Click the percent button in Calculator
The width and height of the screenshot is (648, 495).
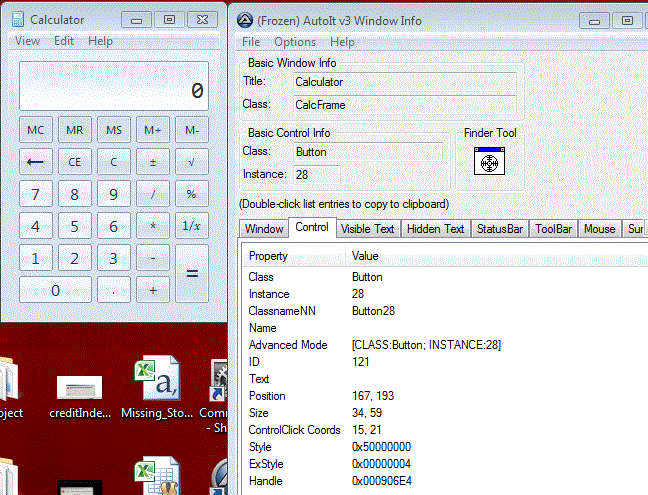[x=192, y=193]
